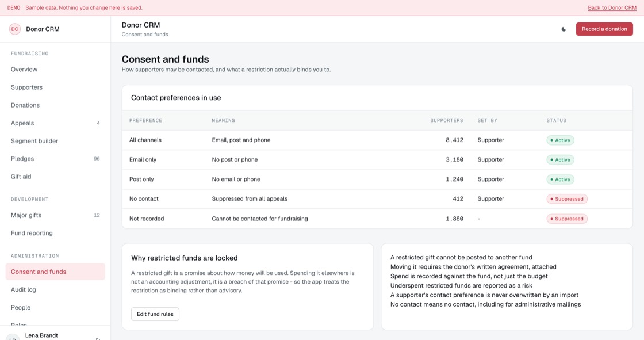Click the Supporters column header

[446, 120]
